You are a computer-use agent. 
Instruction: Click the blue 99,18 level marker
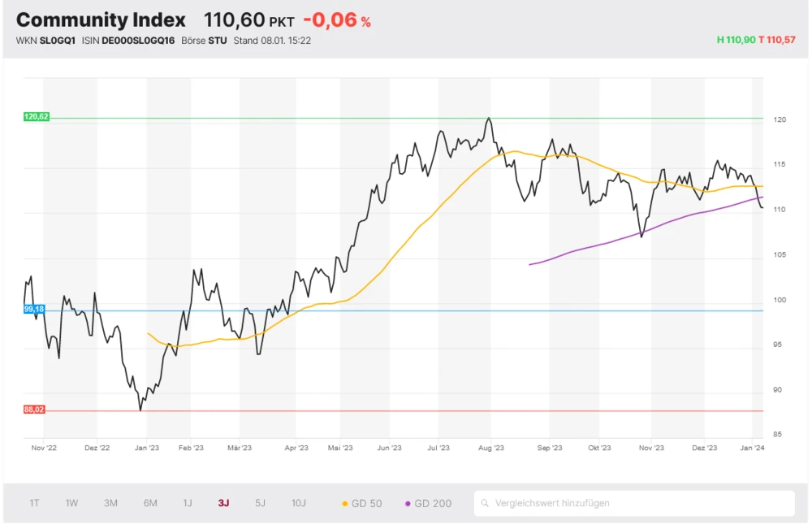point(34,308)
